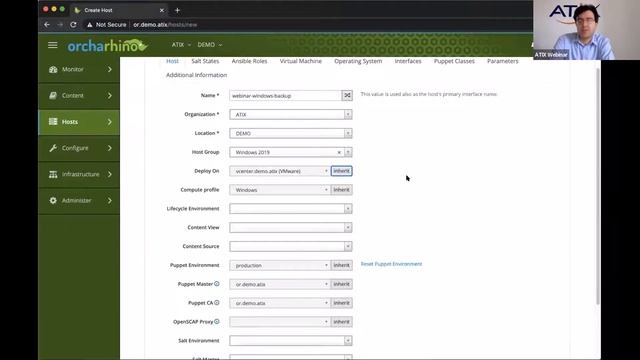640x360 pixels.
Task: Open the Compute profile dropdown
Action: pyautogui.click(x=280, y=190)
